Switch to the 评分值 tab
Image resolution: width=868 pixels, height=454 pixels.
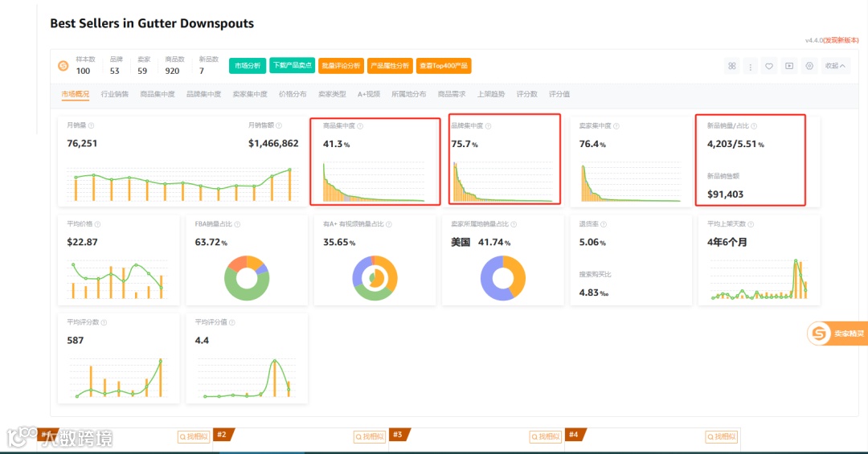pos(559,94)
